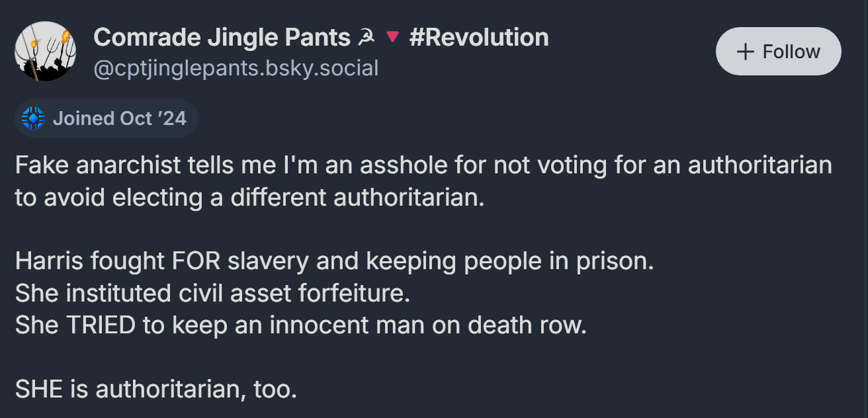Click the 'Fake anarchist tells me' sentence

point(423,165)
